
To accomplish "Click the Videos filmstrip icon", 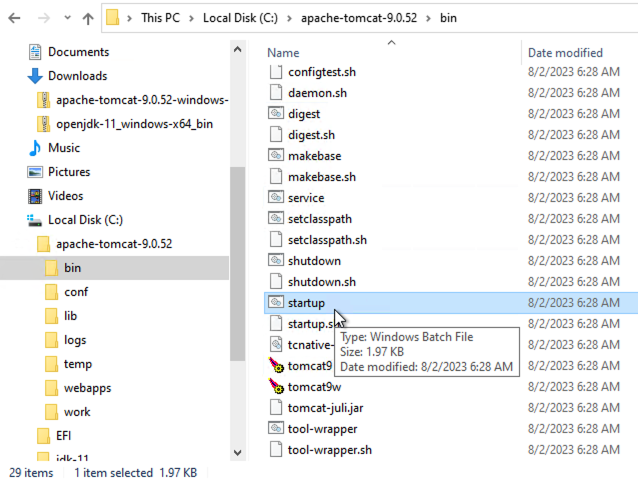I will (35, 196).
